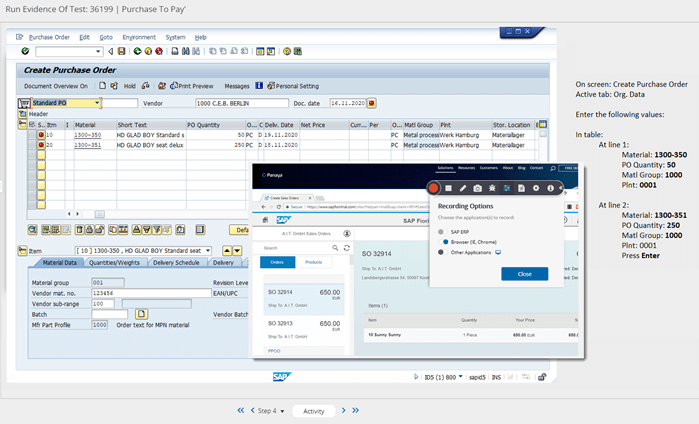
Task: Collapse the Item detail section
Action: point(22,251)
